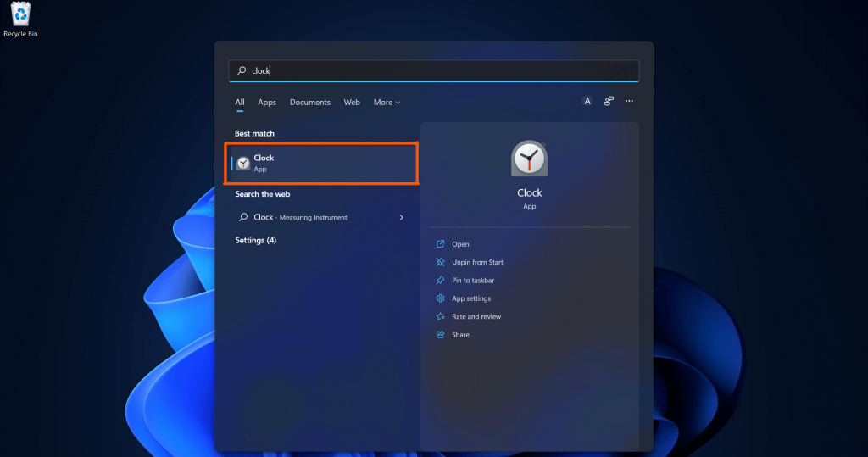This screenshot has height=457, width=868.
Task: Expand the More filter dropdown
Action: 387,103
